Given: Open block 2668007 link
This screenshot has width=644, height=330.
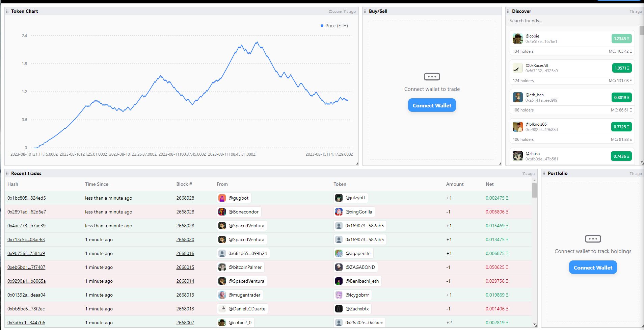Looking at the screenshot, I should click(185, 323).
